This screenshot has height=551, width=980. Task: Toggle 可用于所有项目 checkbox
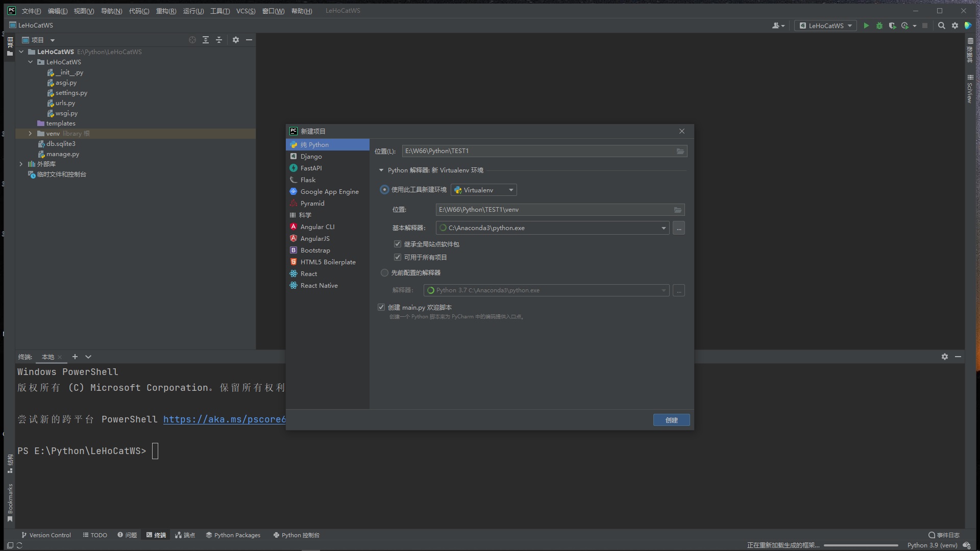[398, 257]
